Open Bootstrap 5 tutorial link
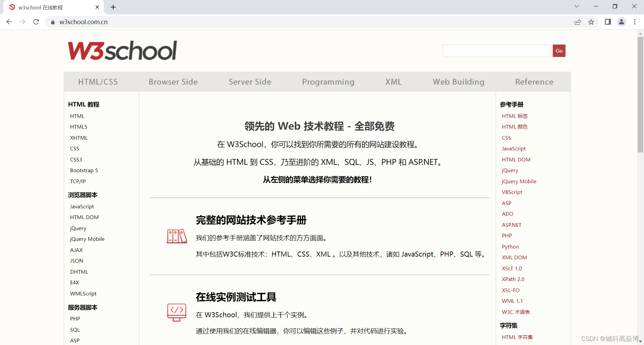This screenshot has width=644, height=345. point(84,170)
